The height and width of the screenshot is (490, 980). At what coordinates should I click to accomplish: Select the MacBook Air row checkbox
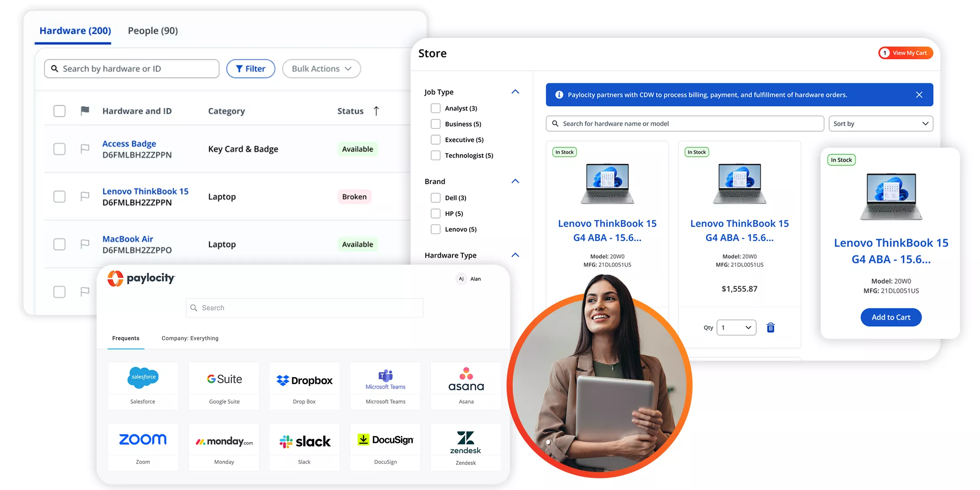pos(59,244)
